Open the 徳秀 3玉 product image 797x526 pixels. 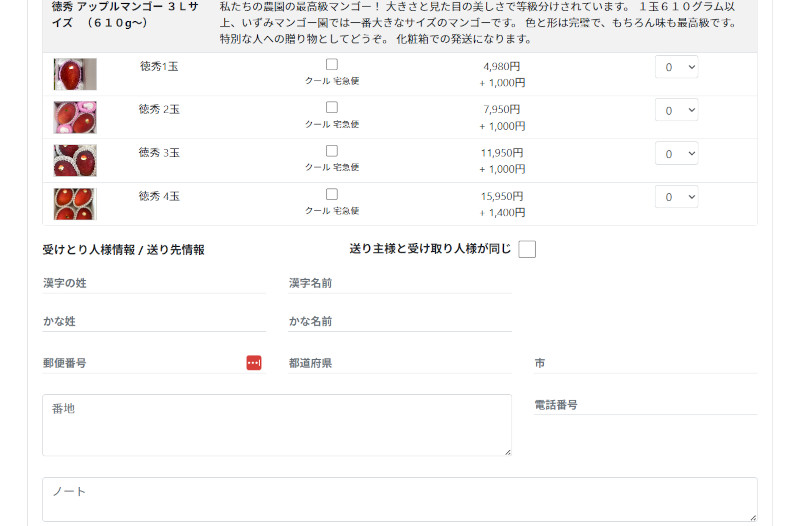coord(75,160)
